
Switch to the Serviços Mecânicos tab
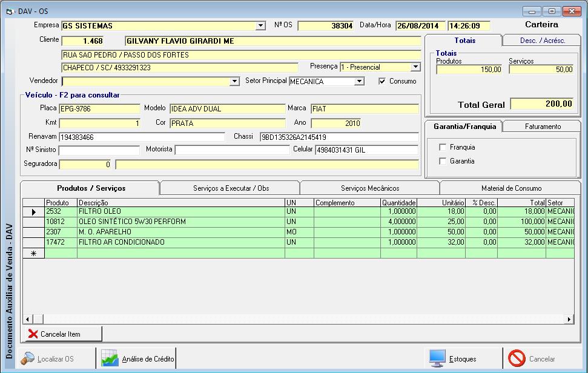click(x=369, y=187)
